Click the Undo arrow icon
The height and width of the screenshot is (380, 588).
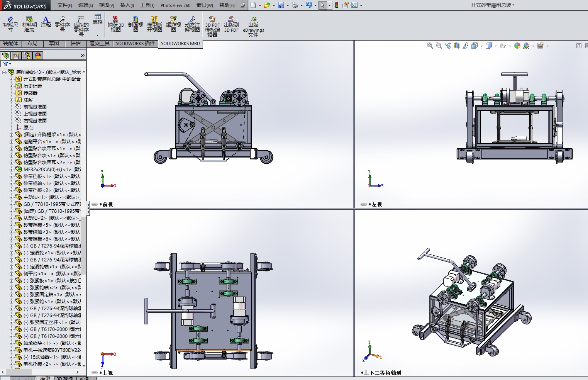coord(308,5)
